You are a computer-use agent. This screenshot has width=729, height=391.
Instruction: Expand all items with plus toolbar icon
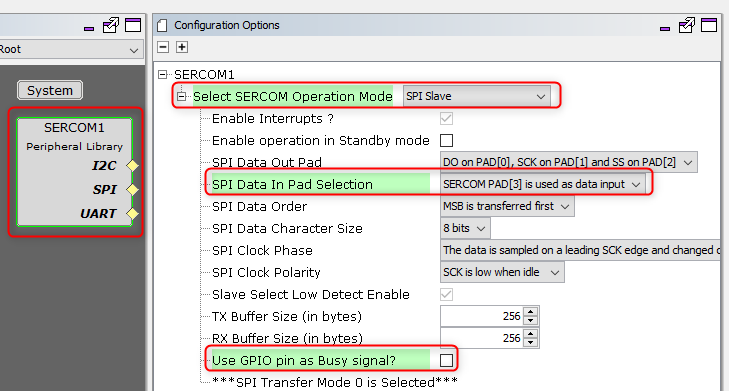click(182, 47)
